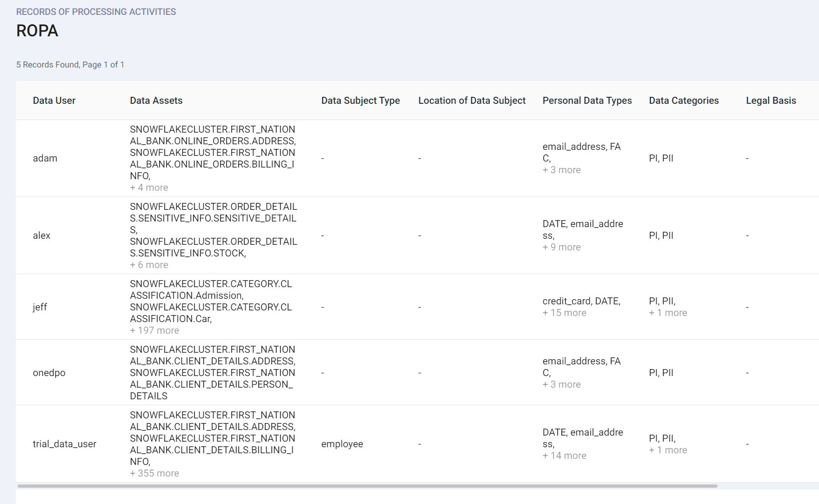Click the Data Assets column header
The height and width of the screenshot is (504, 819).
point(156,100)
